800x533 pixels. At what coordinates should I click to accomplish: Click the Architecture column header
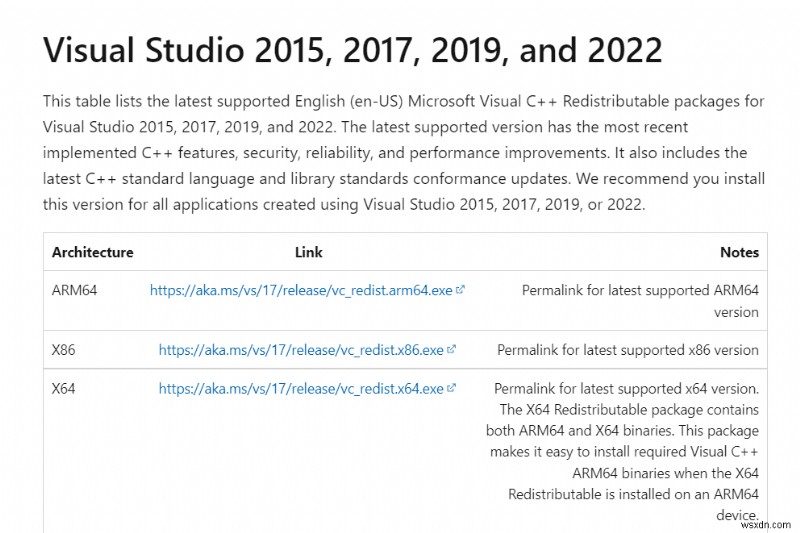coord(92,252)
